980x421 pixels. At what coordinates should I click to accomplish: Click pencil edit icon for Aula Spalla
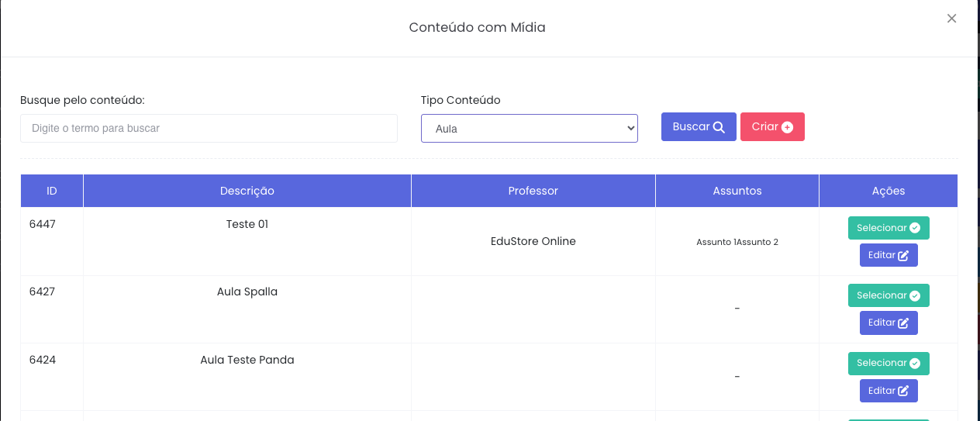tap(903, 323)
